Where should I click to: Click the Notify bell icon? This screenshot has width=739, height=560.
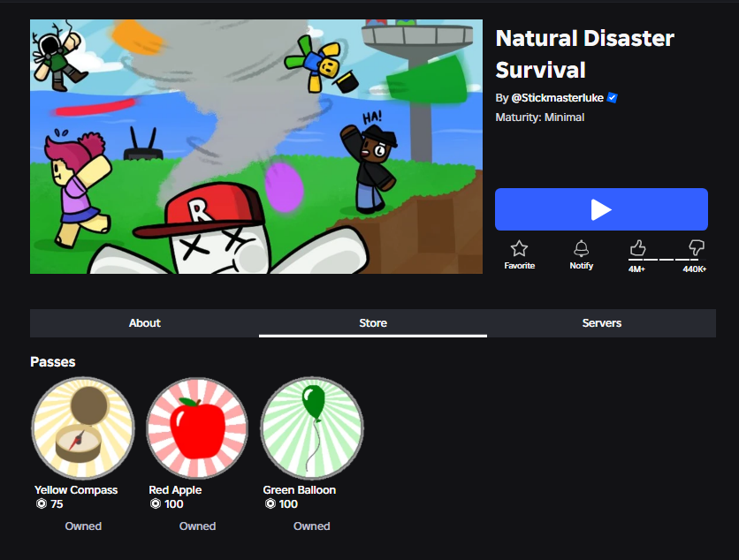click(581, 248)
